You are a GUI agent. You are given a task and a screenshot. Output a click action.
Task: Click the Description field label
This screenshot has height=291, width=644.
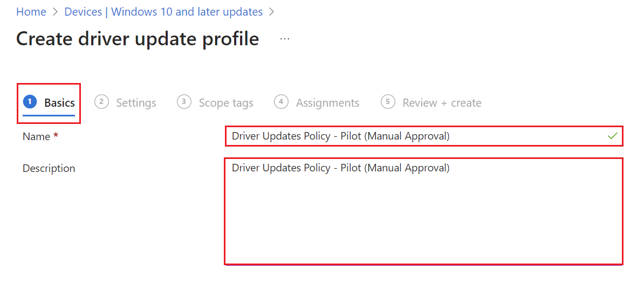pos(49,168)
